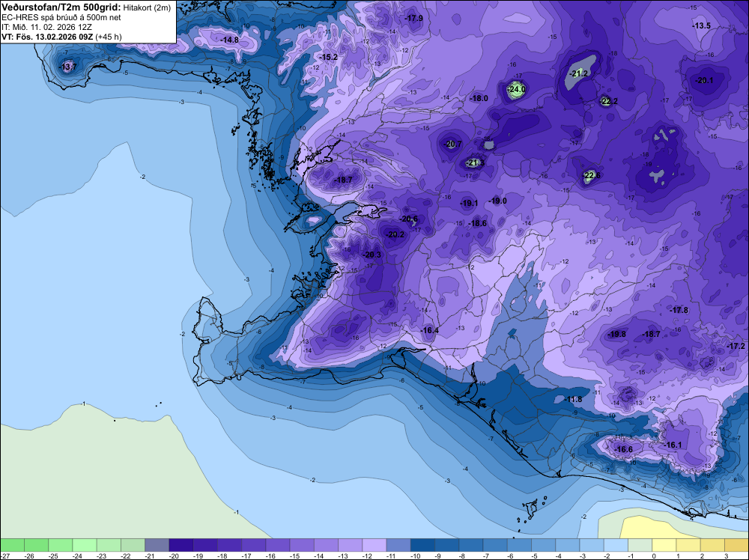The image size is (749, 560).
Task: Select the -22.6 temperature minimum label
Action: (x=592, y=176)
